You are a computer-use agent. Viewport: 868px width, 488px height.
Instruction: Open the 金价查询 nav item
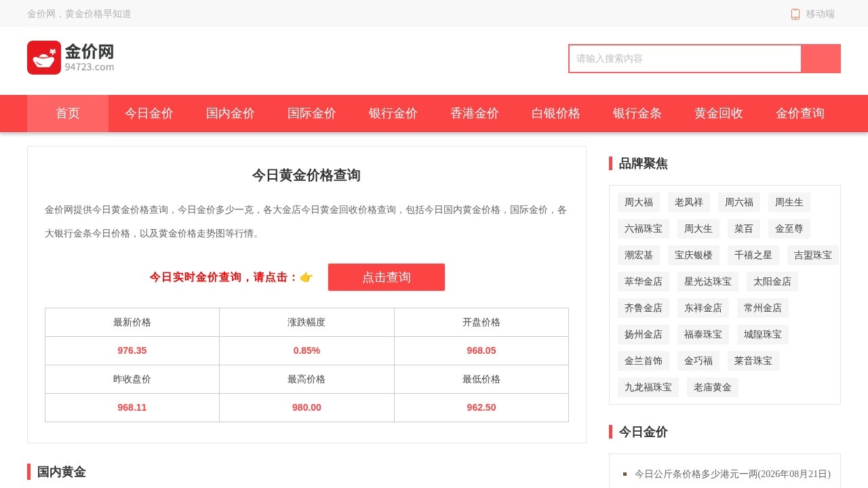(x=800, y=113)
